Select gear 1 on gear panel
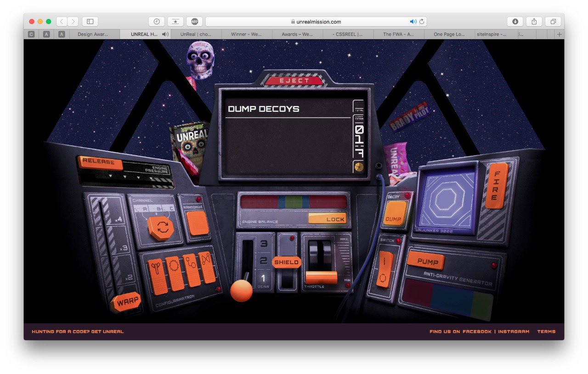 point(263,278)
